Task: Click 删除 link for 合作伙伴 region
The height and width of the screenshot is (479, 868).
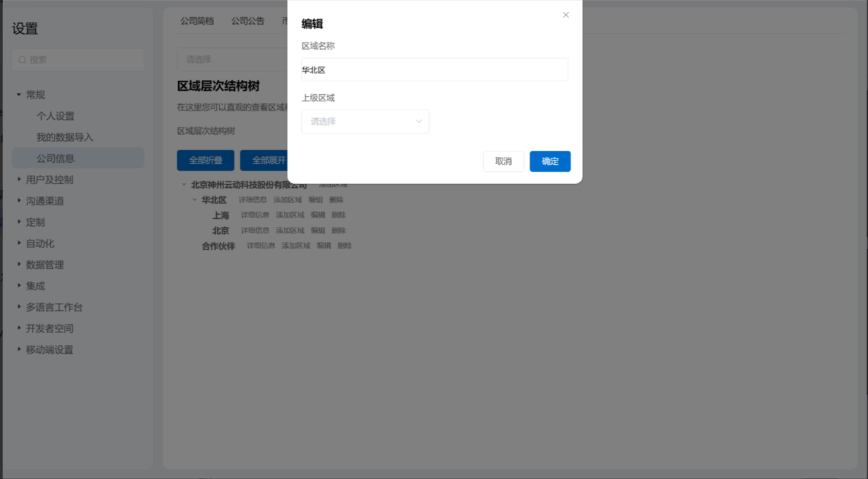Action: pyautogui.click(x=345, y=246)
